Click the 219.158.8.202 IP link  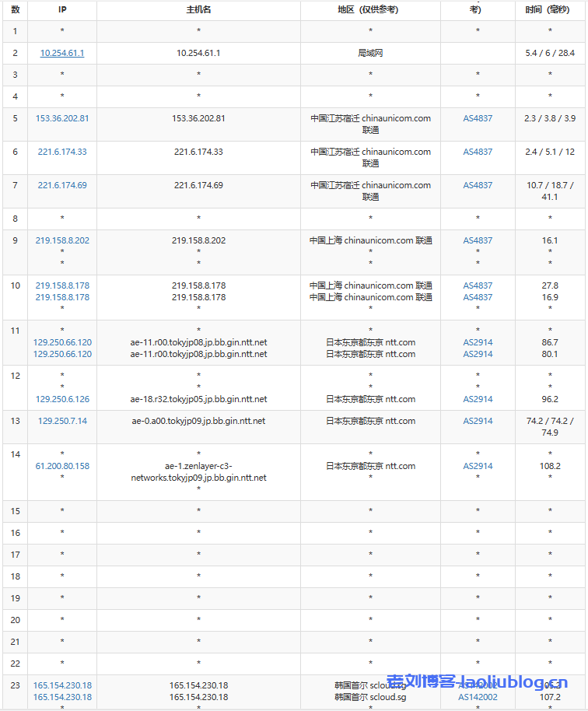[62, 240]
